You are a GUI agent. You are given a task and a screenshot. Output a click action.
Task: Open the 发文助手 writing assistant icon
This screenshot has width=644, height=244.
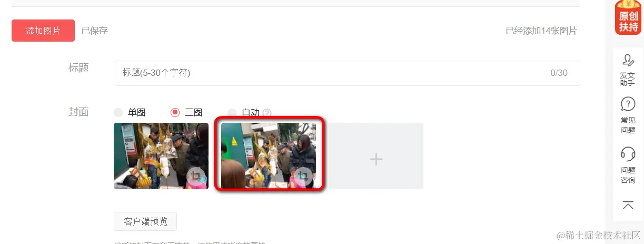click(x=628, y=60)
